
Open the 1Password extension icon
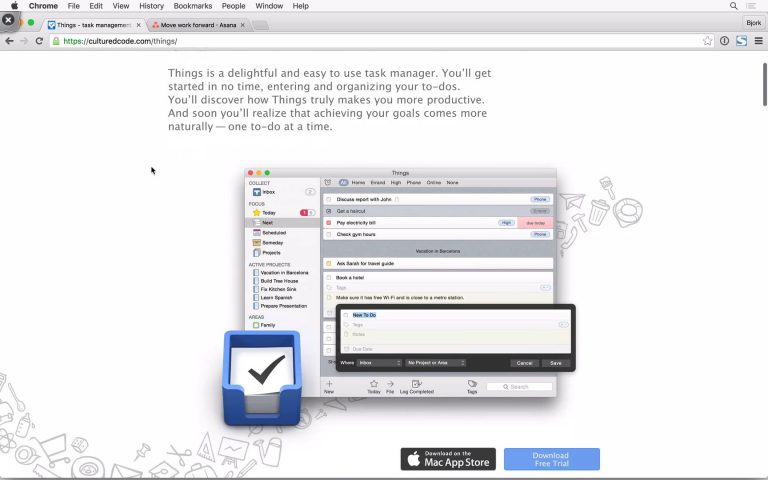(x=724, y=41)
